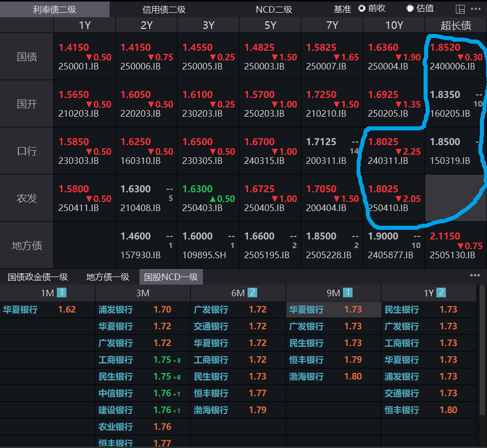Select bond 109895.SH local government cell
This screenshot has width=487, height=448.
pos(208,246)
